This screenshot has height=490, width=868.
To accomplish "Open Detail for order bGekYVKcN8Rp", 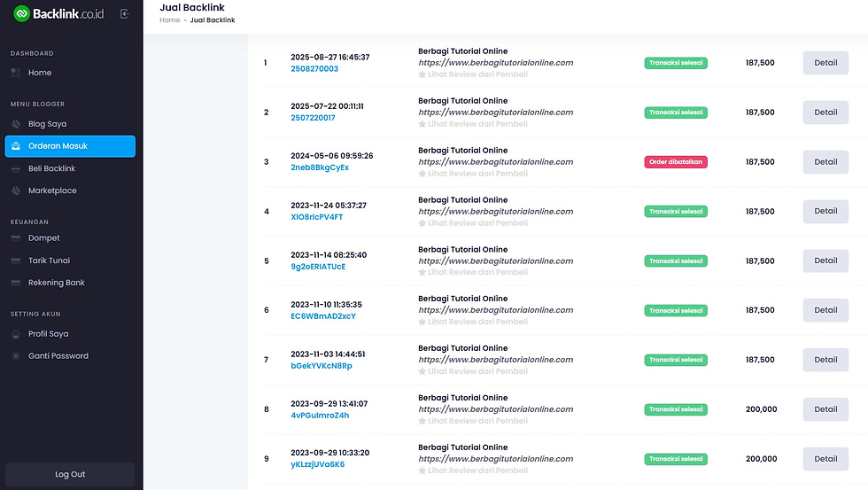I will 825,360.
